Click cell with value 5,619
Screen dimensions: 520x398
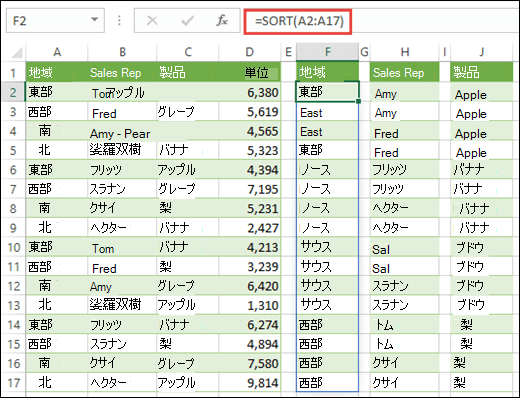[x=249, y=112]
